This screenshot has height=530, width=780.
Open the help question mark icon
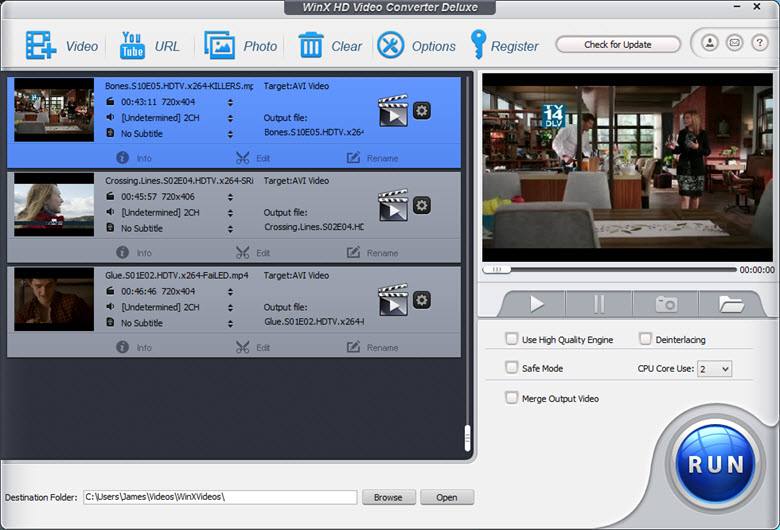pos(759,43)
